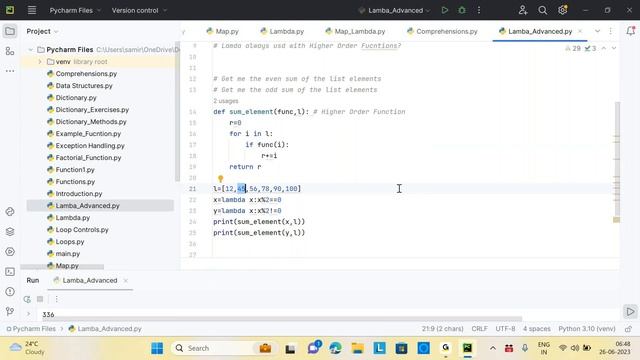This screenshot has height=360, width=640.
Task: Toggle read-only lock in status bar
Action: [629, 329]
